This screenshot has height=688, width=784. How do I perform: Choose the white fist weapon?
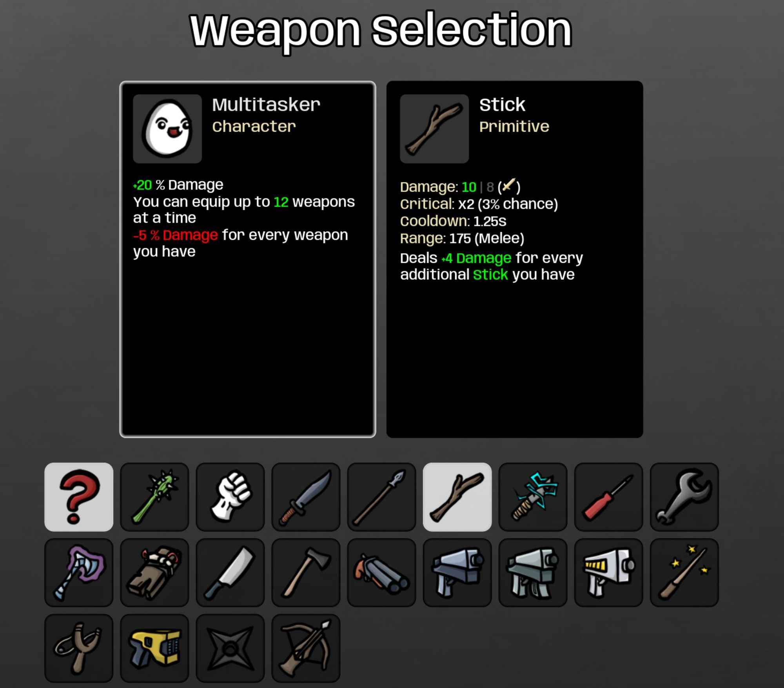coord(230,497)
